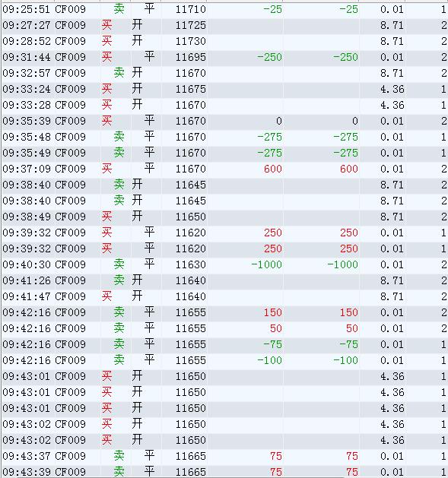This screenshot has width=448, height=478.
Task: Select the 09:38:49 buy open at 11650
Action: 224,217
